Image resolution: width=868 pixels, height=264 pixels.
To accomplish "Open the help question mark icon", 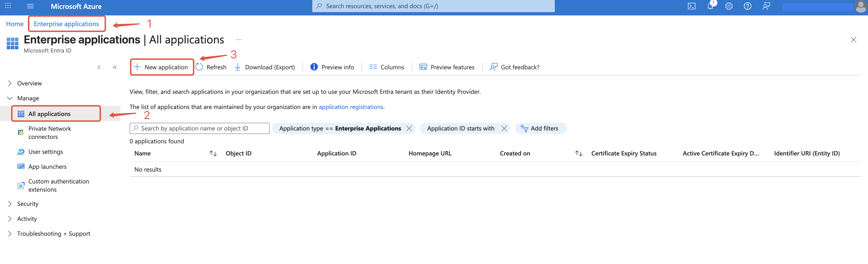I will 747,6.
